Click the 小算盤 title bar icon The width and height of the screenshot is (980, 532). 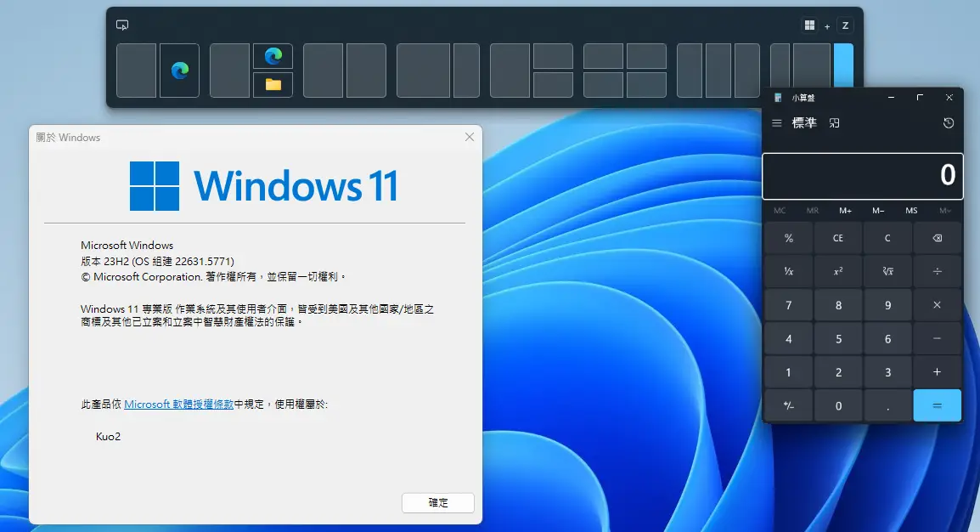coord(778,98)
